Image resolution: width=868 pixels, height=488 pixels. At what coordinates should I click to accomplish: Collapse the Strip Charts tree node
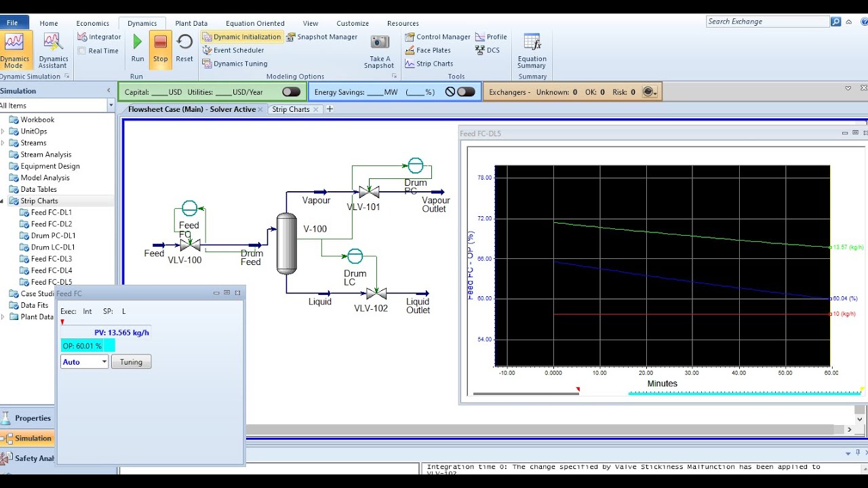pos(3,201)
